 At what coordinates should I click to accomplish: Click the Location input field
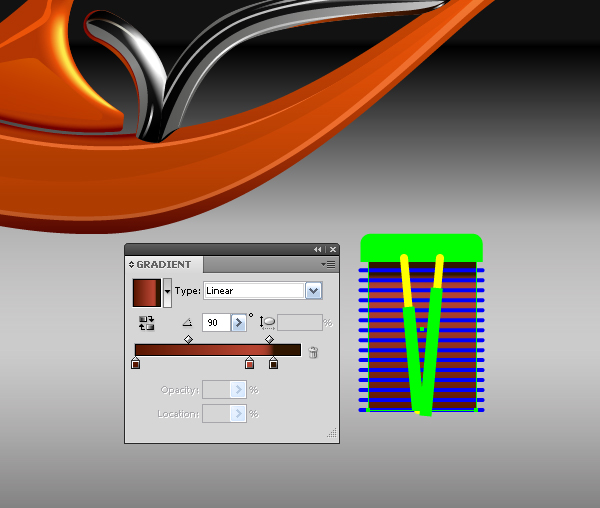tap(216, 414)
